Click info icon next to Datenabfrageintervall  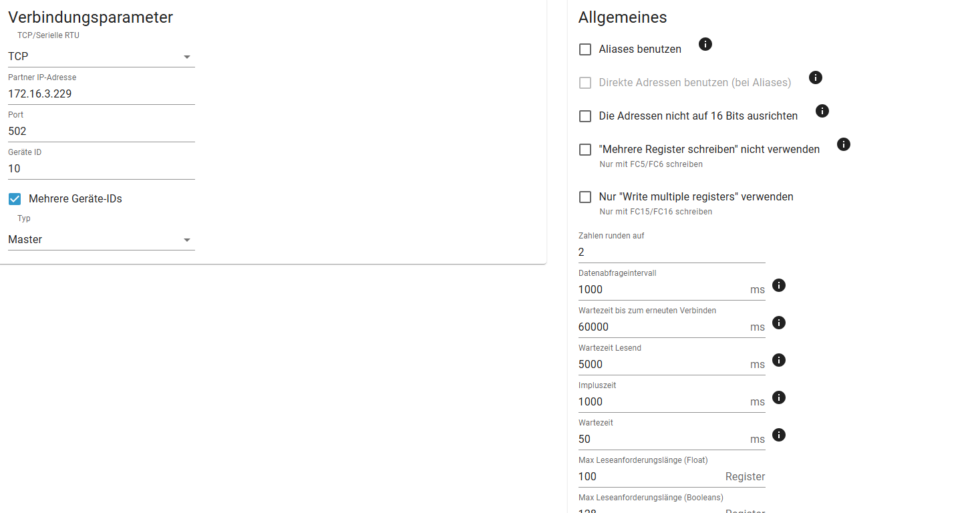tap(778, 285)
